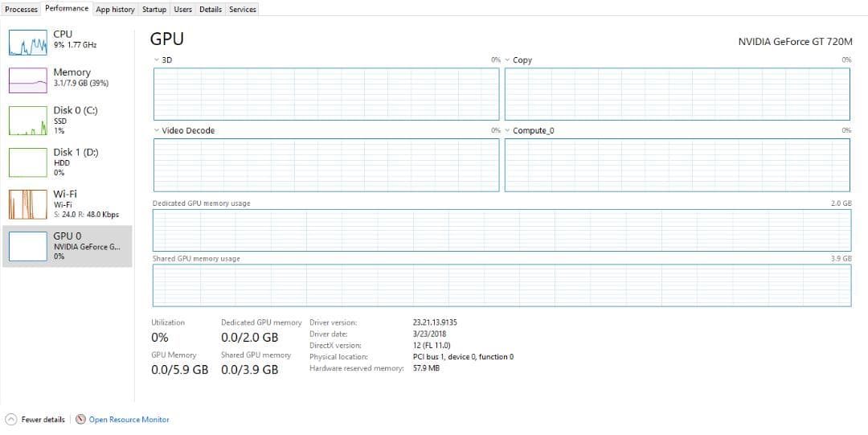Switch to the Details tab

pyautogui.click(x=211, y=10)
